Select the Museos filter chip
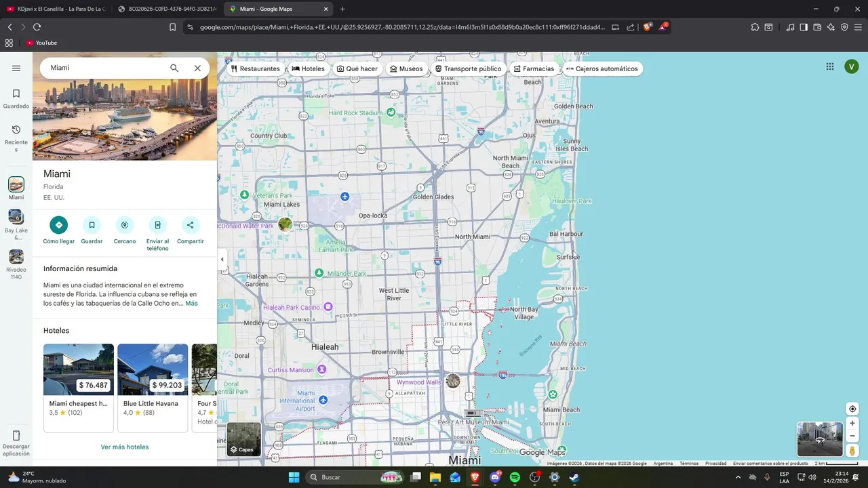868x488 pixels. point(406,68)
